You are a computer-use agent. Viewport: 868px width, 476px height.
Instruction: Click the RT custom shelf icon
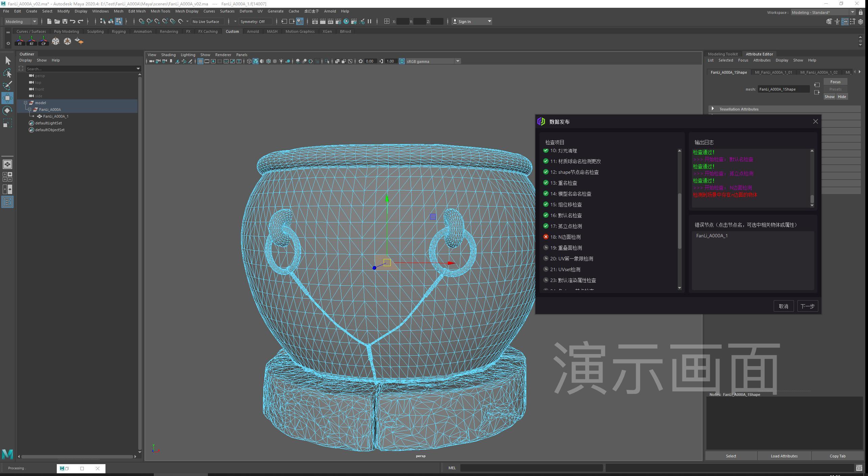32,41
